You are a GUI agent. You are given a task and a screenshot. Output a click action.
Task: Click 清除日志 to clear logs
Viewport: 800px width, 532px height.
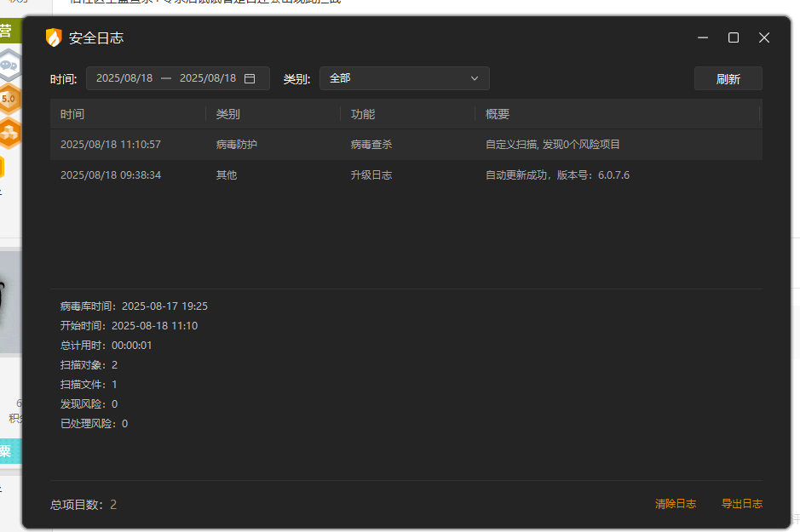675,504
